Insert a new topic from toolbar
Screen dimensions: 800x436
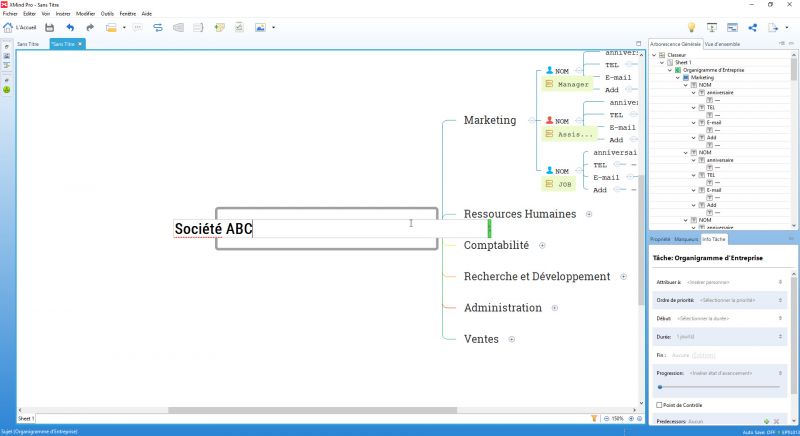click(111, 28)
